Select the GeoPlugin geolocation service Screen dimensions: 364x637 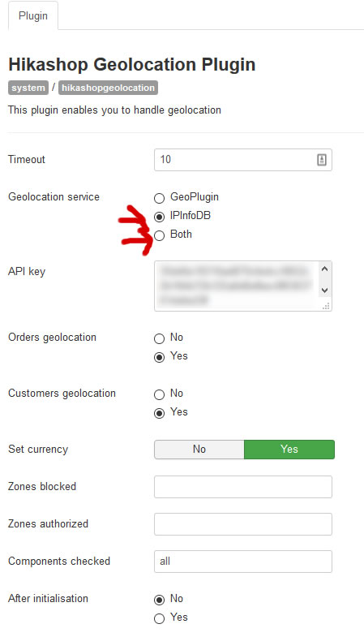pyautogui.click(x=159, y=198)
